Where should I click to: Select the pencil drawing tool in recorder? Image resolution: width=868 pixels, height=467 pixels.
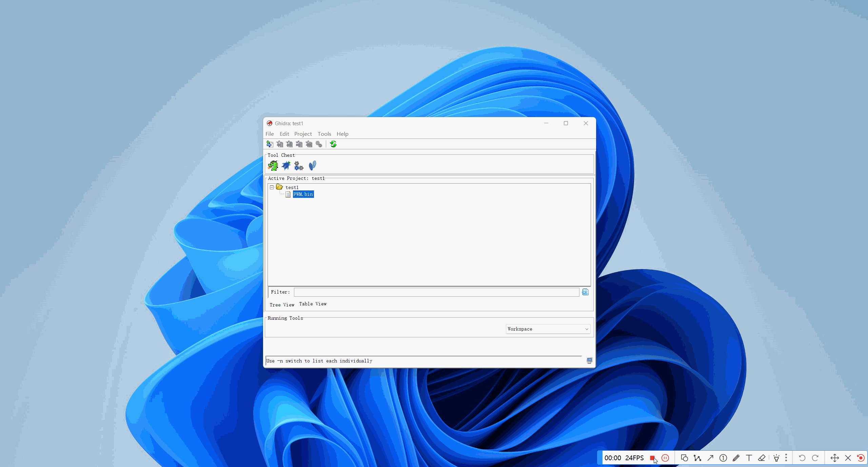click(x=736, y=458)
